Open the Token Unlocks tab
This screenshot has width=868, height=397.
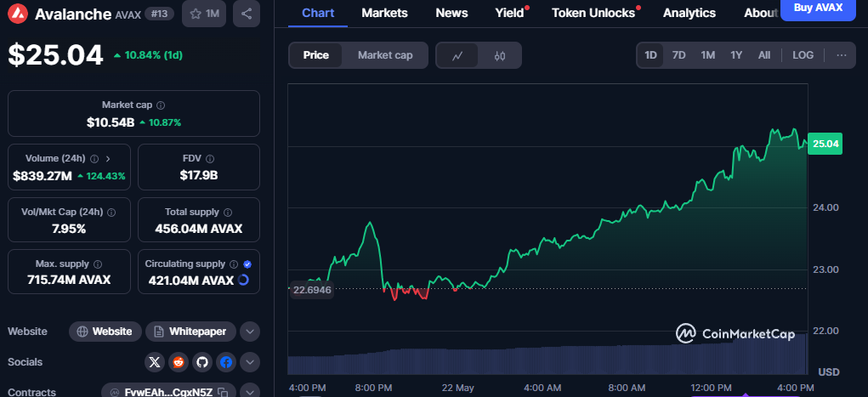[x=593, y=13]
